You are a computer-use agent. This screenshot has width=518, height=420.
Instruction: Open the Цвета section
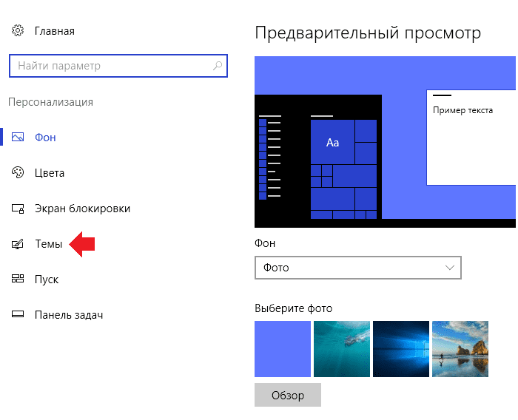click(50, 173)
